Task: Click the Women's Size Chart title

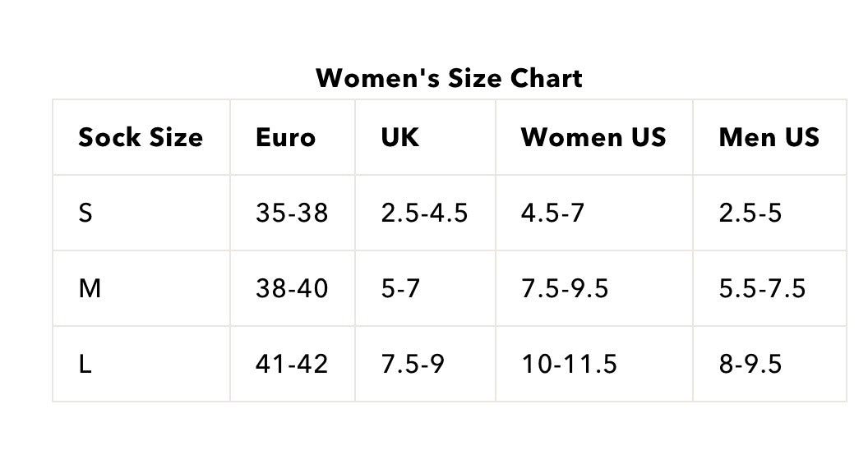Action: tap(449, 78)
